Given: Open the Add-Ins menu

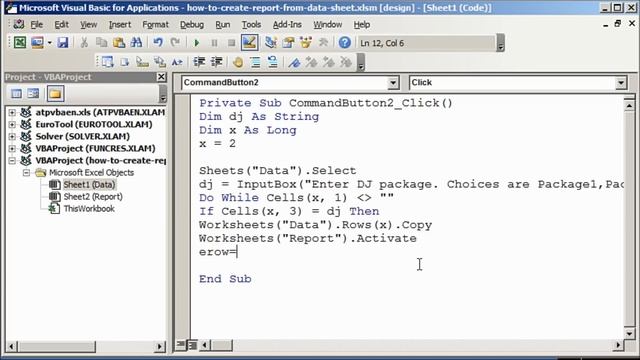Looking at the screenshot, I should pos(287,25).
